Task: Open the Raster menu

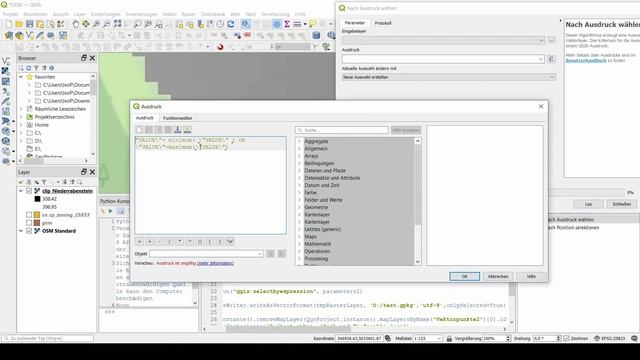Action: (189, 14)
